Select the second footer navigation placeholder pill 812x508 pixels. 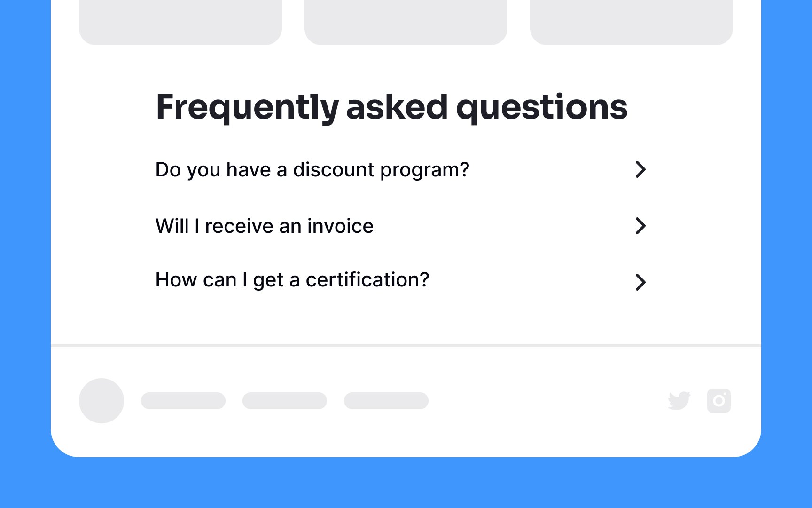[285, 401]
